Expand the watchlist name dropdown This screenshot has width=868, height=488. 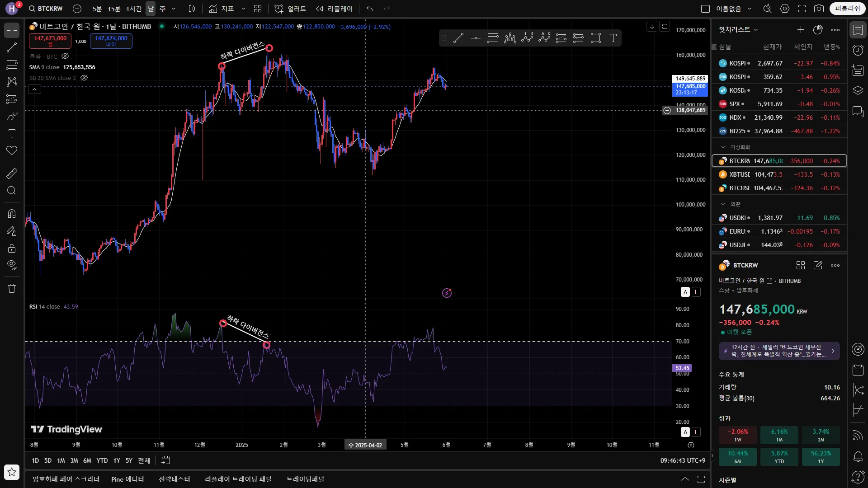(738, 30)
